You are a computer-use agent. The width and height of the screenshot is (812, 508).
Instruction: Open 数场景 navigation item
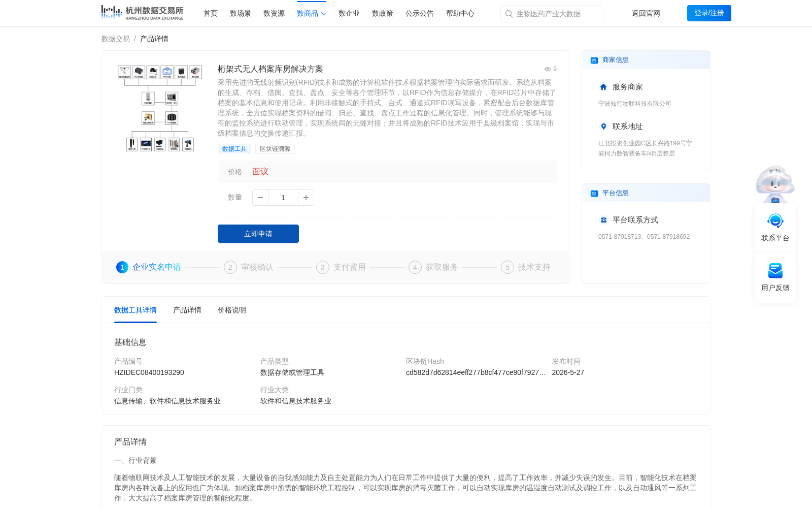coord(241,13)
